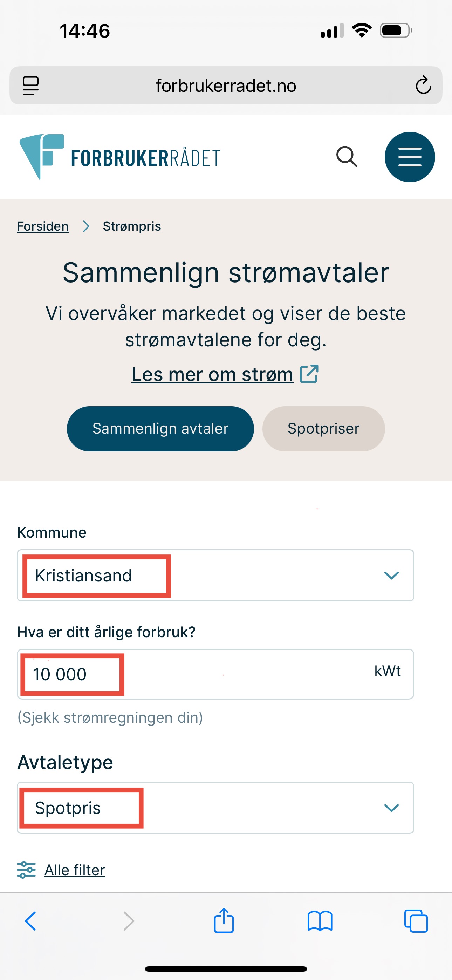
Task: Switch to Spotpriser tab
Action: pyautogui.click(x=323, y=429)
